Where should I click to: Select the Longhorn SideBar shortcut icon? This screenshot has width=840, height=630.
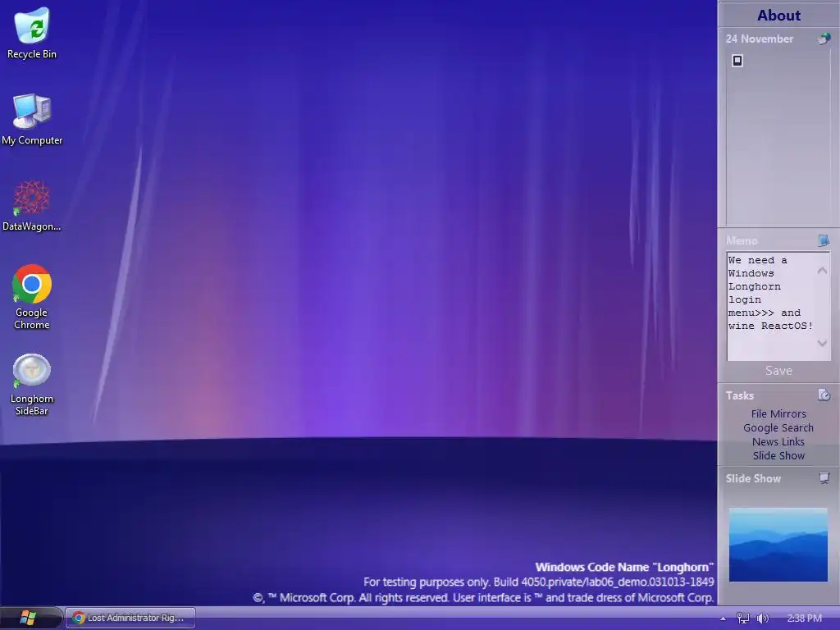pos(32,385)
